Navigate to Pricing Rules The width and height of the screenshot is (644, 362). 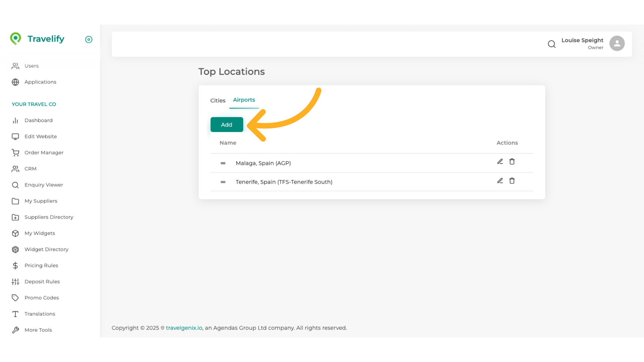click(x=41, y=265)
